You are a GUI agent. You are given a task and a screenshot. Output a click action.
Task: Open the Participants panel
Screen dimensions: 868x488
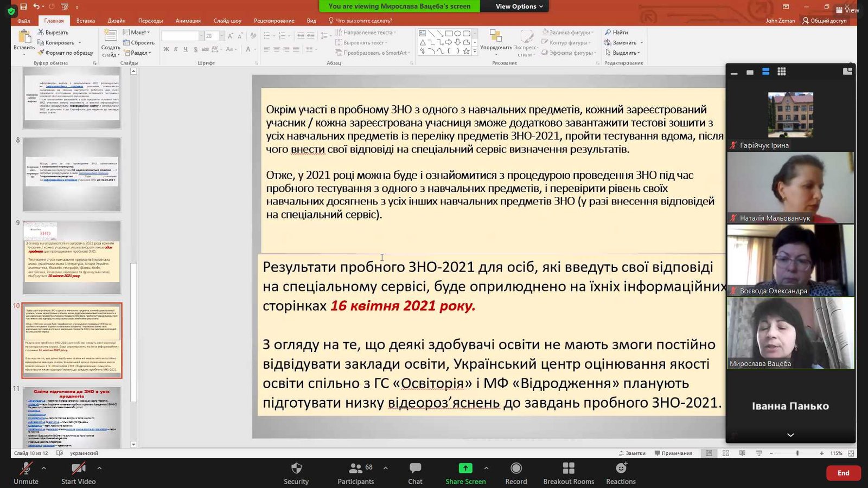coord(355,468)
